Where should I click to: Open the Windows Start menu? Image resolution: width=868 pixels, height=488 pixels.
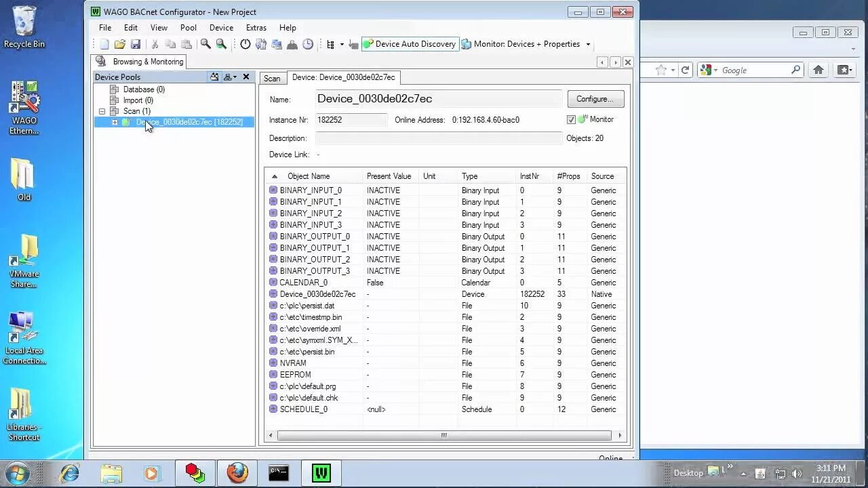[x=18, y=472]
